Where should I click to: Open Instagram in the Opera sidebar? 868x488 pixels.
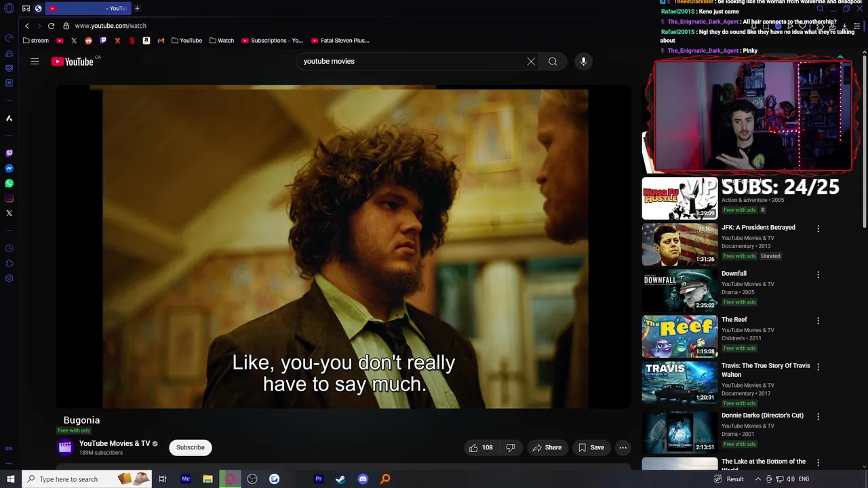9,198
